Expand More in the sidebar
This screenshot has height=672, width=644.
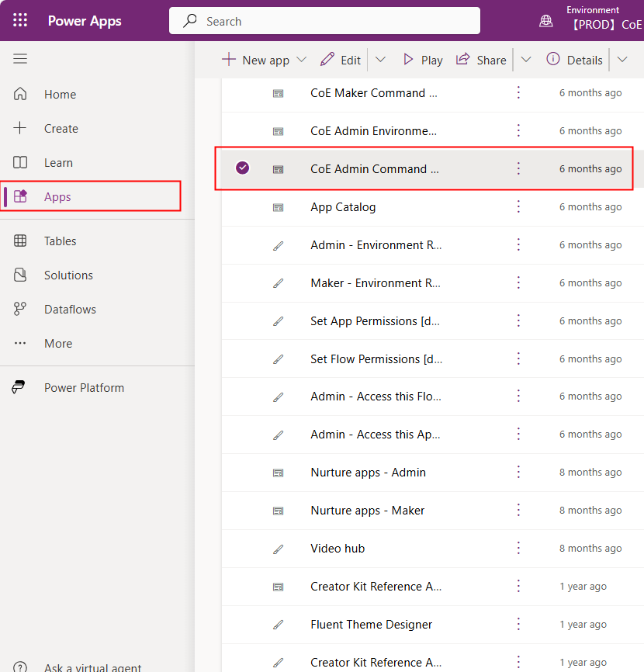click(58, 344)
